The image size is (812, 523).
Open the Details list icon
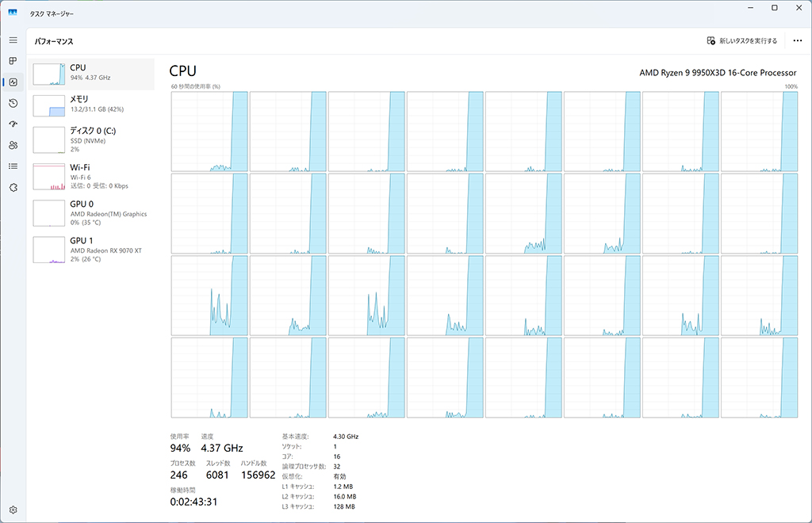point(13,166)
